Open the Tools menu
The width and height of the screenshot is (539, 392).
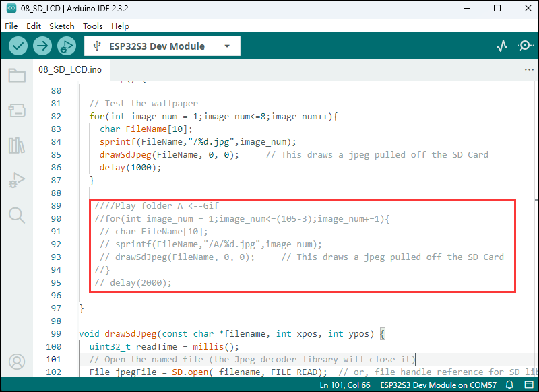coord(92,26)
